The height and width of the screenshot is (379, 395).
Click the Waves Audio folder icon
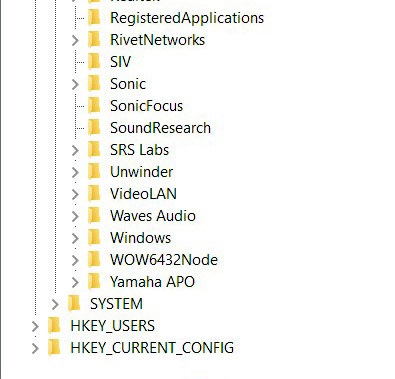(x=94, y=215)
